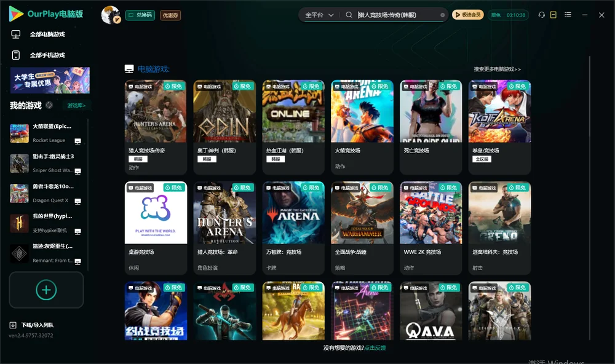Image resolution: width=615 pixels, height=364 pixels.
Task: Click the yellow mini-window icon
Action: point(553,15)
